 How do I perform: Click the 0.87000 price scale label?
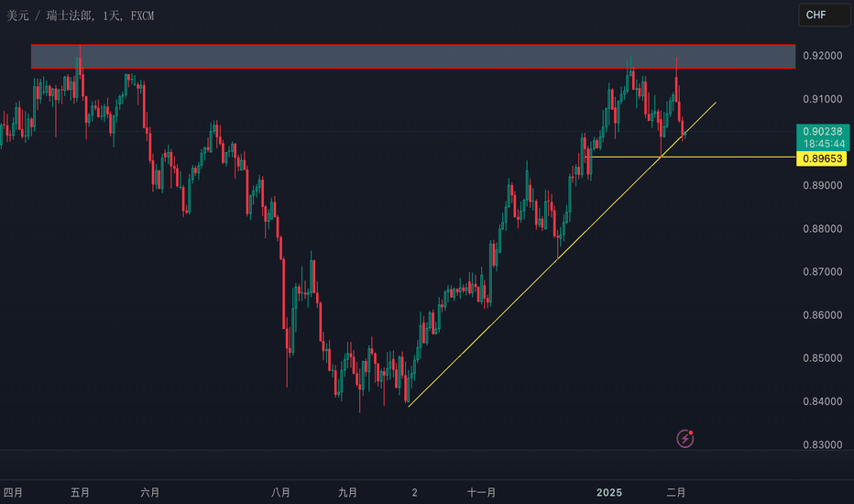point(823,272)
